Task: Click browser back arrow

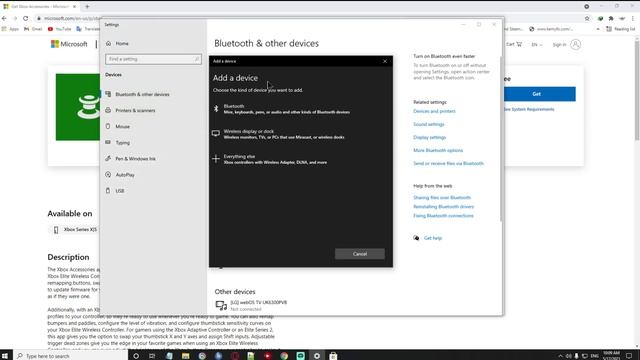Action: [x=4, y=18]
